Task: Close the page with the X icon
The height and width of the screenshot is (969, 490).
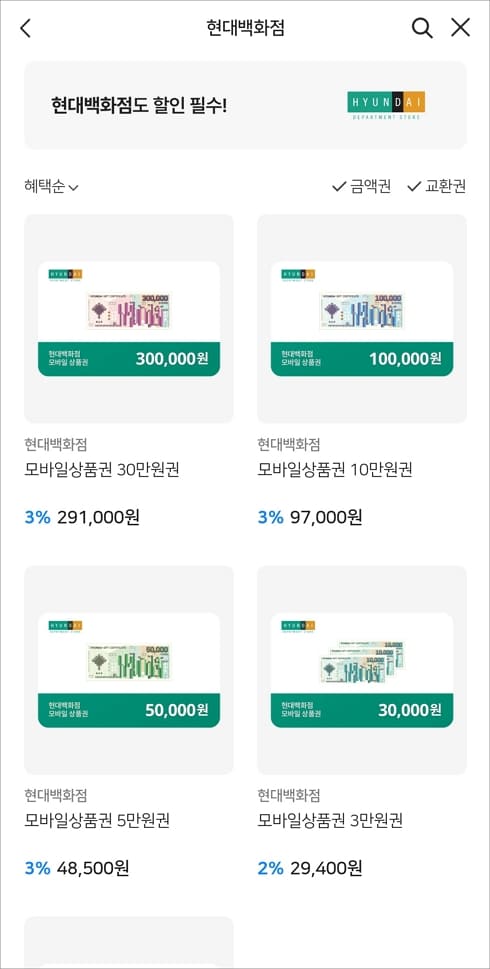Action: pos(460,28)
